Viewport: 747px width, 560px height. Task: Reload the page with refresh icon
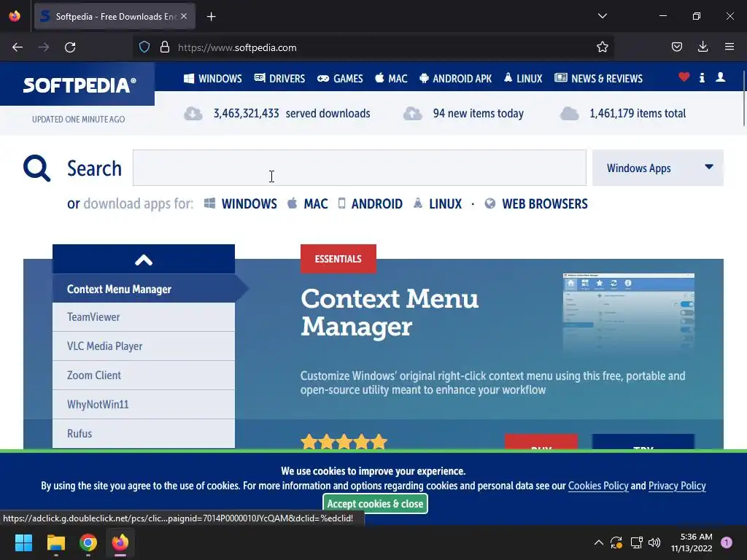coord(70,47)
